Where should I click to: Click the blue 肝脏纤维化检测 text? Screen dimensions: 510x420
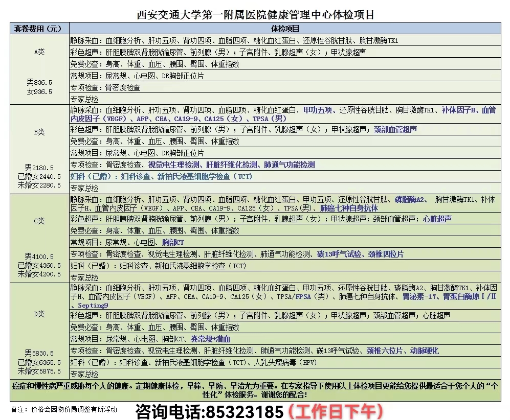pyautogui.click(x=232, y=165)
